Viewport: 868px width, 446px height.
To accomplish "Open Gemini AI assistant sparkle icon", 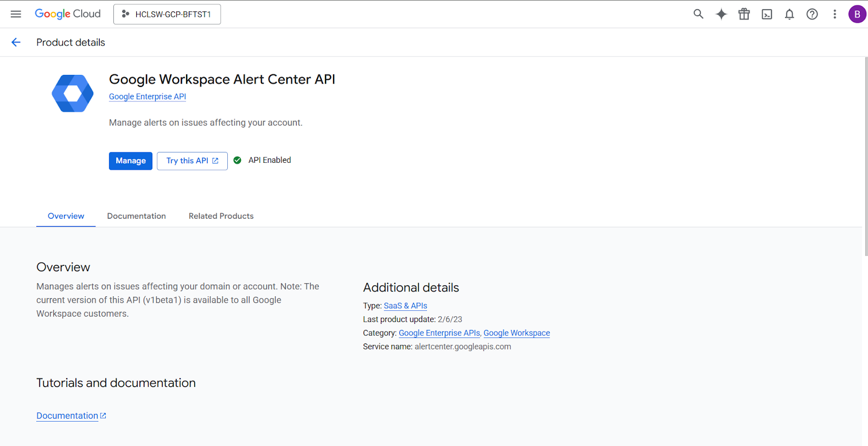I will tap(721, 14).
